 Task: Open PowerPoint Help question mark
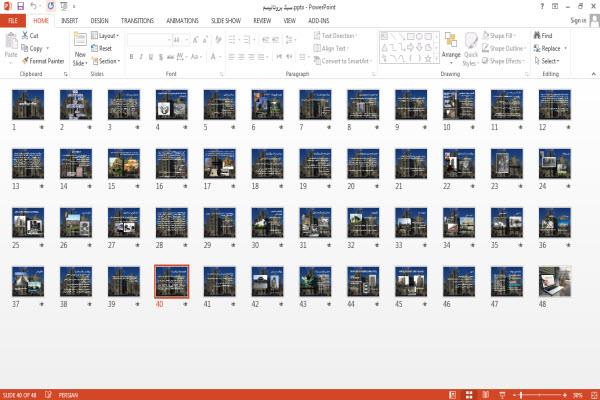tap(542, 7)
